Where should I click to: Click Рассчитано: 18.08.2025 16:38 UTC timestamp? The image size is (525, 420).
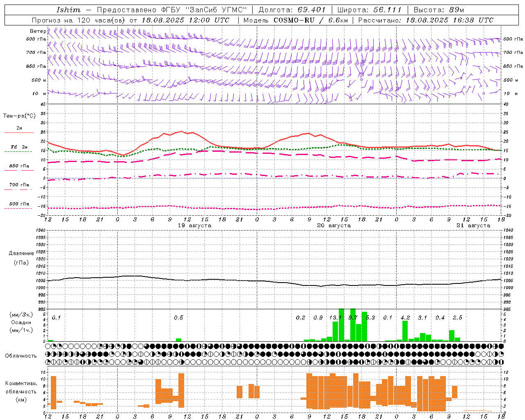point(426,20)
